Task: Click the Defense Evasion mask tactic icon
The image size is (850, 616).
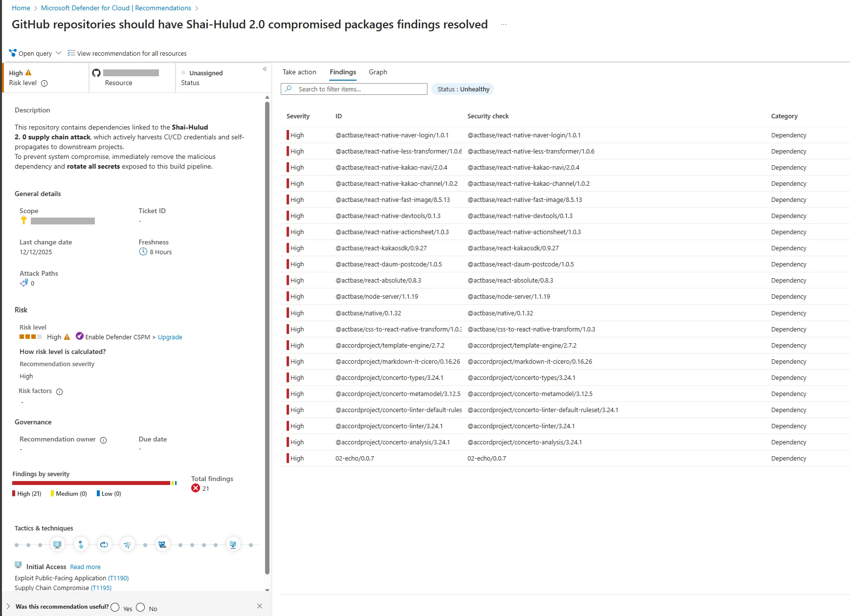Action: 163,544
